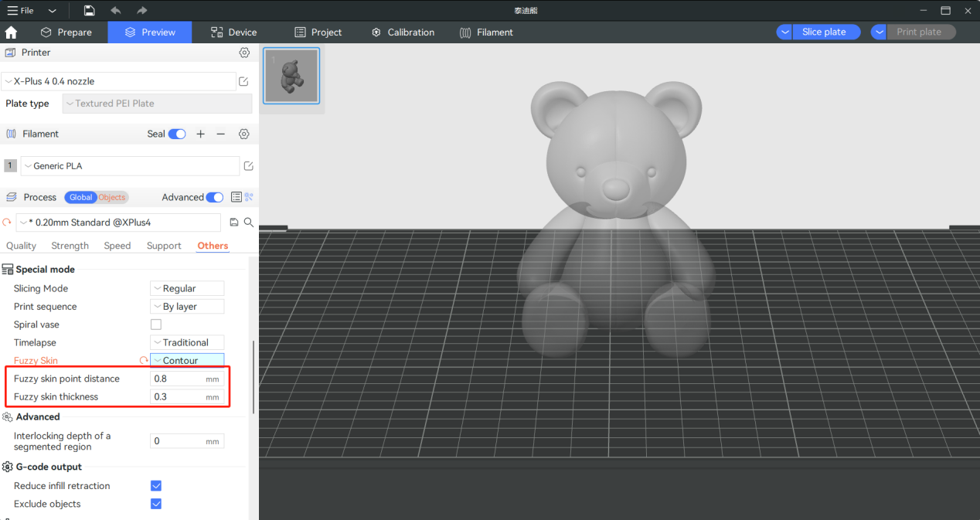Open the File menu
Image resolution: width=980 pixels, height=520 pixels.
[x=20, y=10]
